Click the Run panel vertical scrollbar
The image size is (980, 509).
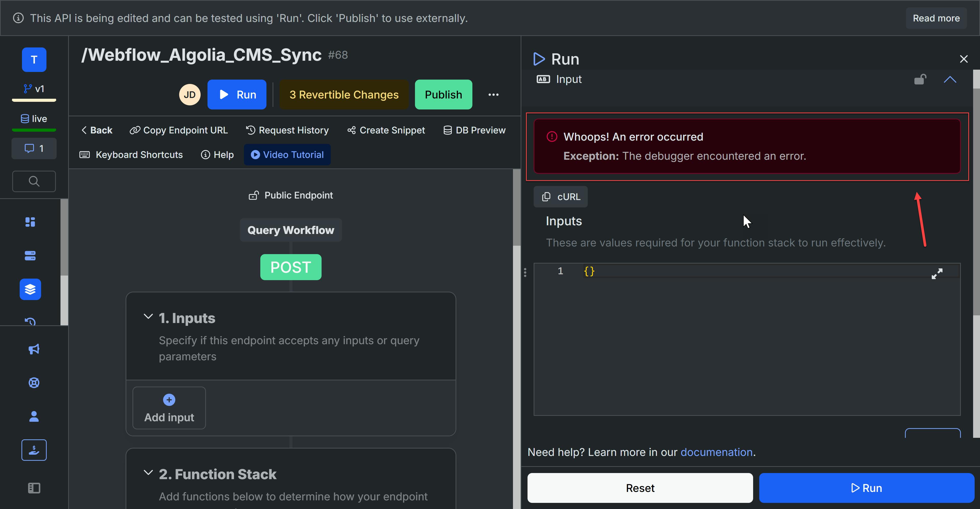(976, 202)
